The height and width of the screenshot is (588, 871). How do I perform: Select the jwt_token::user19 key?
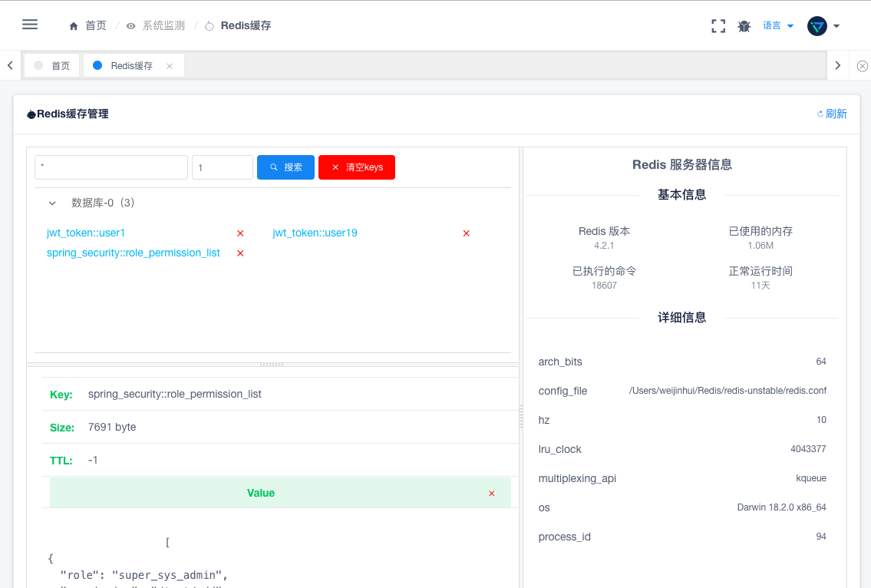pos(315,233)
